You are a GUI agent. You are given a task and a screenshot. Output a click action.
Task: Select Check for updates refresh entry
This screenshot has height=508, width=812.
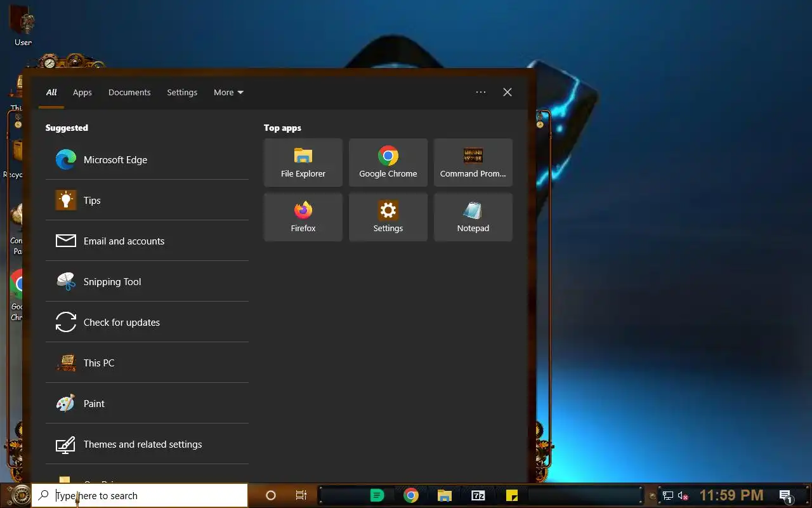[147, 322]
